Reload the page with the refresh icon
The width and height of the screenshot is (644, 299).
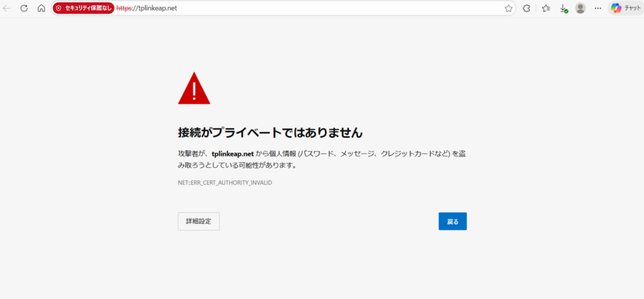tap(24, 8)
